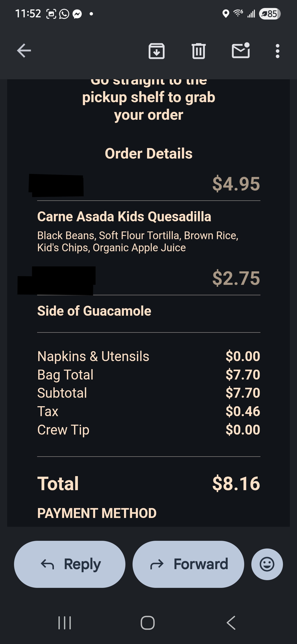Tap the WhatsApp notification icon

pyautogui.click(x=64, y=14)
